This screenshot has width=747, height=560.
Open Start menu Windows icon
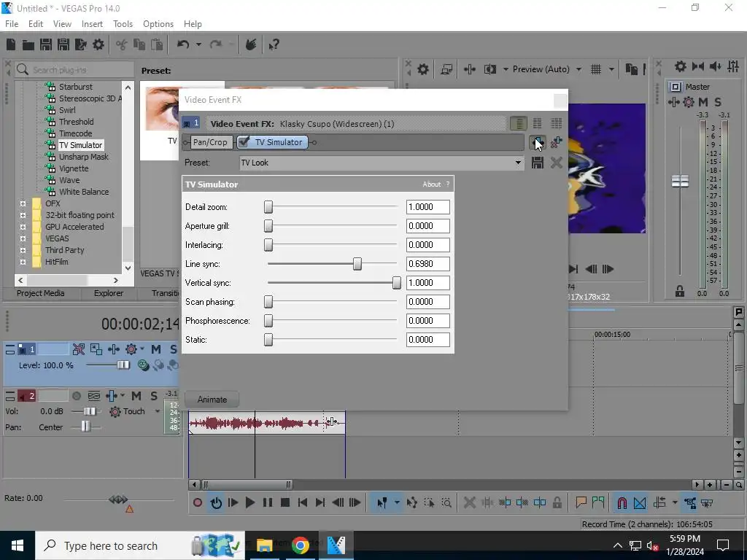click(18, 545)
